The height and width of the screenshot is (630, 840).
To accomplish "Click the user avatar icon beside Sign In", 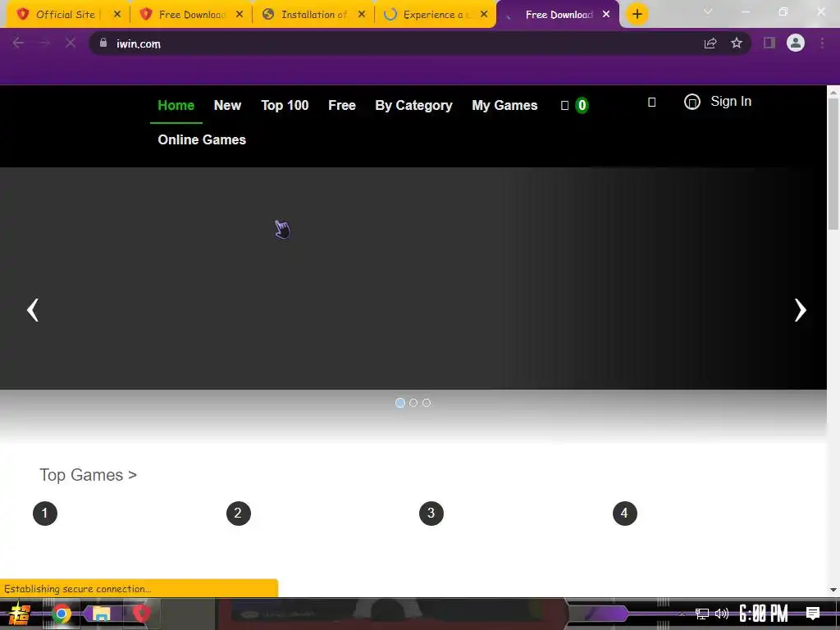I will point(692,102).
